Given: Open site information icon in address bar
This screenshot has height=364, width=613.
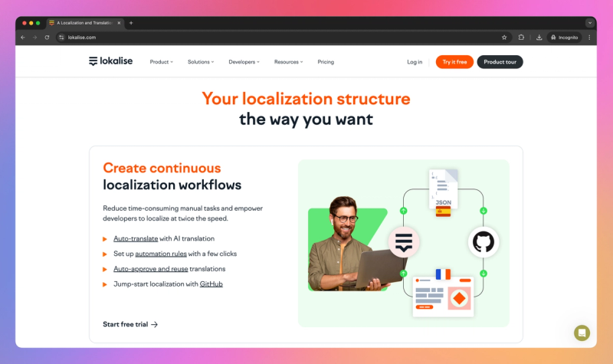Looking at the screenshot, I should (x=61, y=38).
